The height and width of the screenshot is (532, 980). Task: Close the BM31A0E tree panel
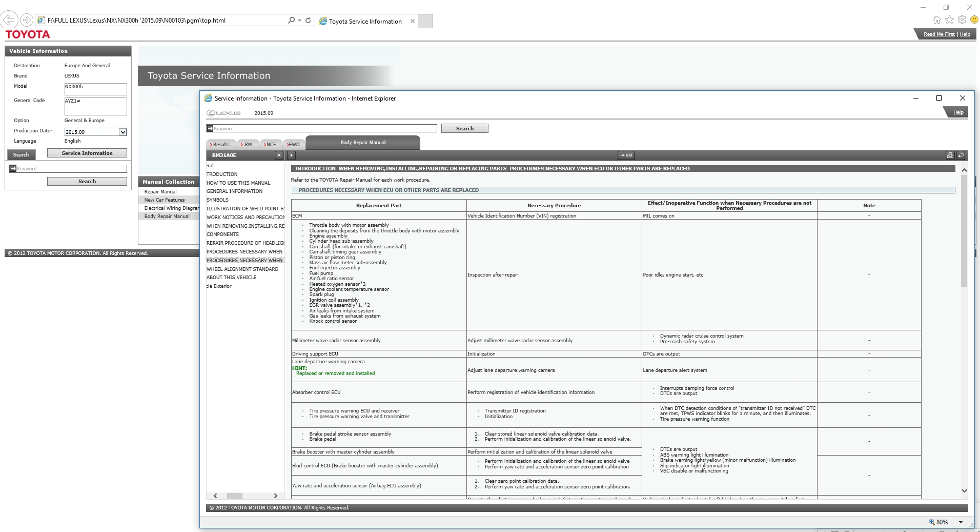coord(279,155)
